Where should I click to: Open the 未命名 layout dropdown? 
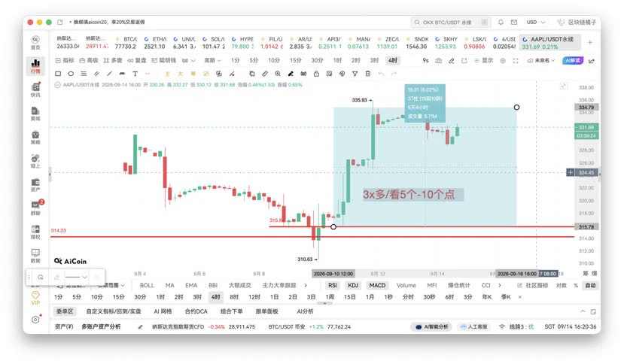tap(541, 60)
